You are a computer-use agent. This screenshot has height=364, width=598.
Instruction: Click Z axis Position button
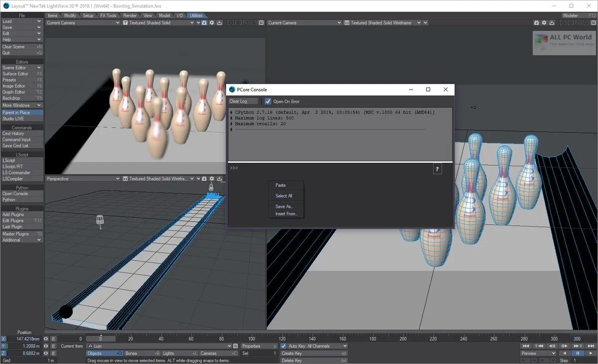[x=3, y=353]
